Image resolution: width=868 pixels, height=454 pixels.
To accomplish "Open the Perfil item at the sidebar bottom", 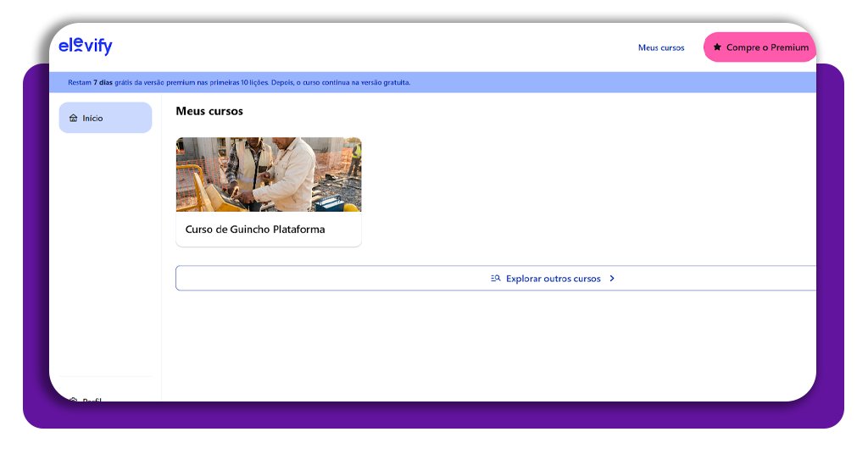I will coord(92,399).
